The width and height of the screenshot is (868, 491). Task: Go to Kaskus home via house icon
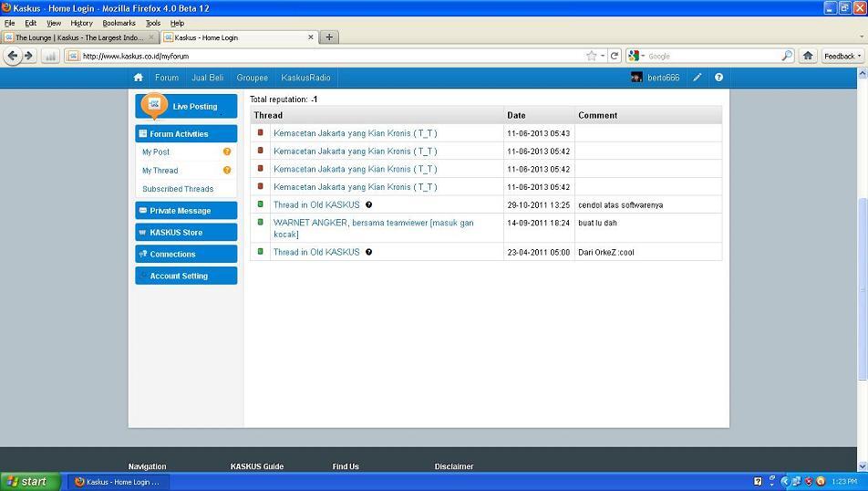(139, 78)
